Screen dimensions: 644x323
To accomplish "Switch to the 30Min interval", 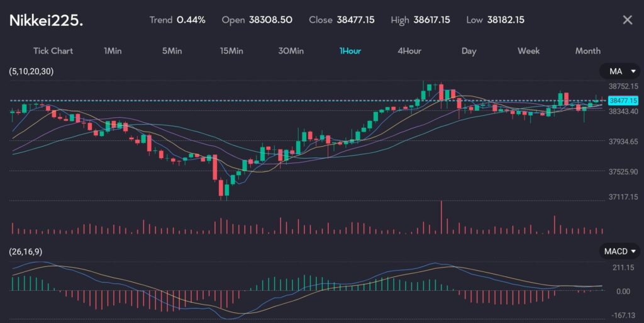I will tap(291, 51).
